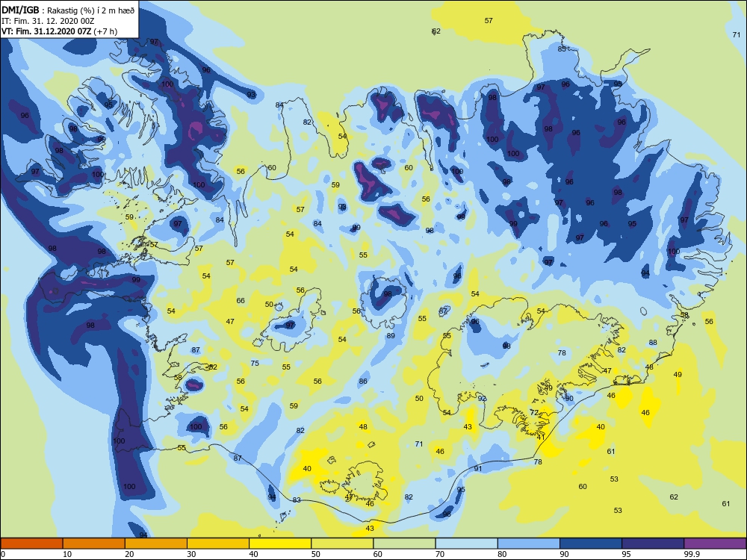Click the humidity value '85' on the map

point(562,49)
